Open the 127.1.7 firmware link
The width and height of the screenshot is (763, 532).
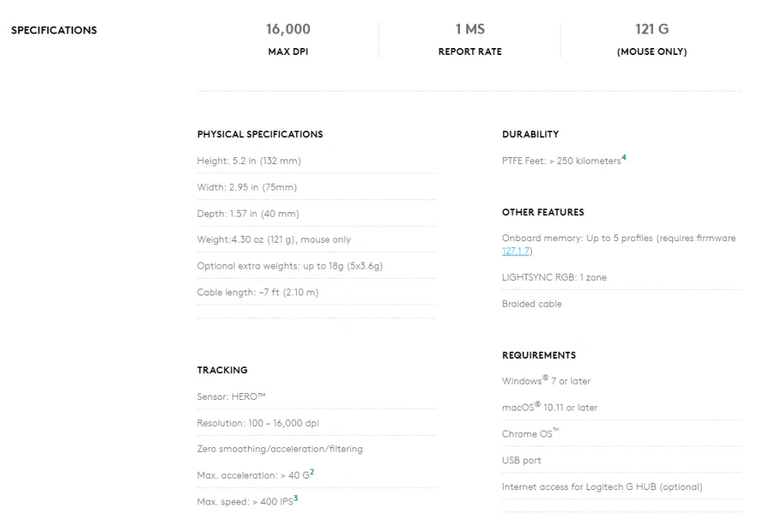pos(516,251)
